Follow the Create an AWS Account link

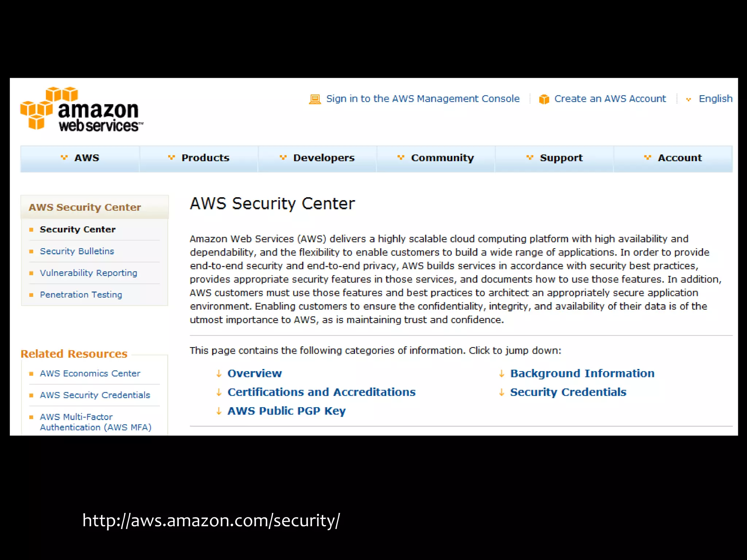610,99
